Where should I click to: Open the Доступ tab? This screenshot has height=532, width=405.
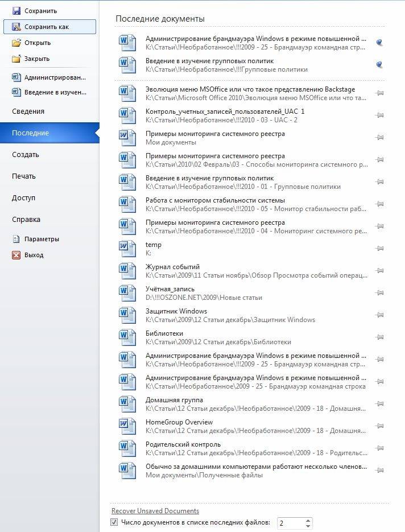point(23,198)
